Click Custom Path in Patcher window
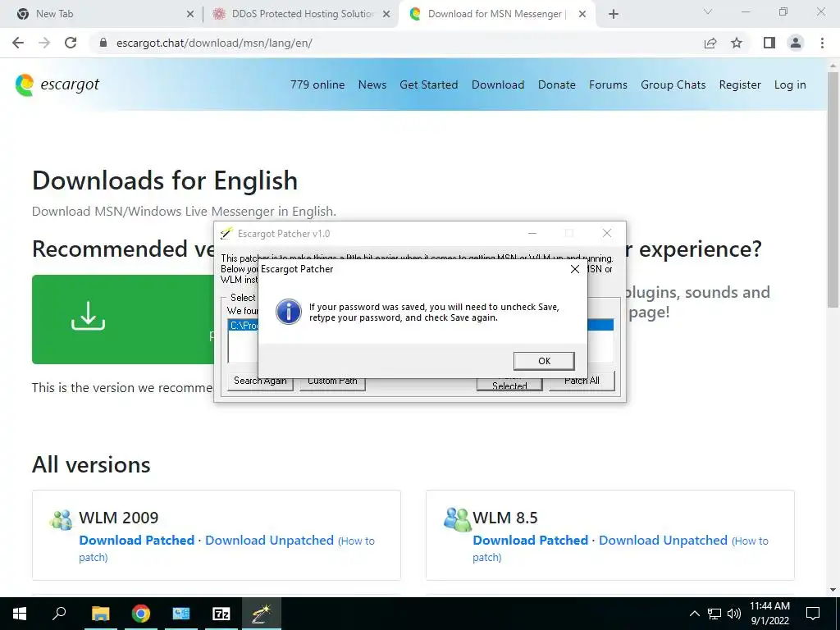Viewport: 840px width, 630px height. (x=332, y=382)
